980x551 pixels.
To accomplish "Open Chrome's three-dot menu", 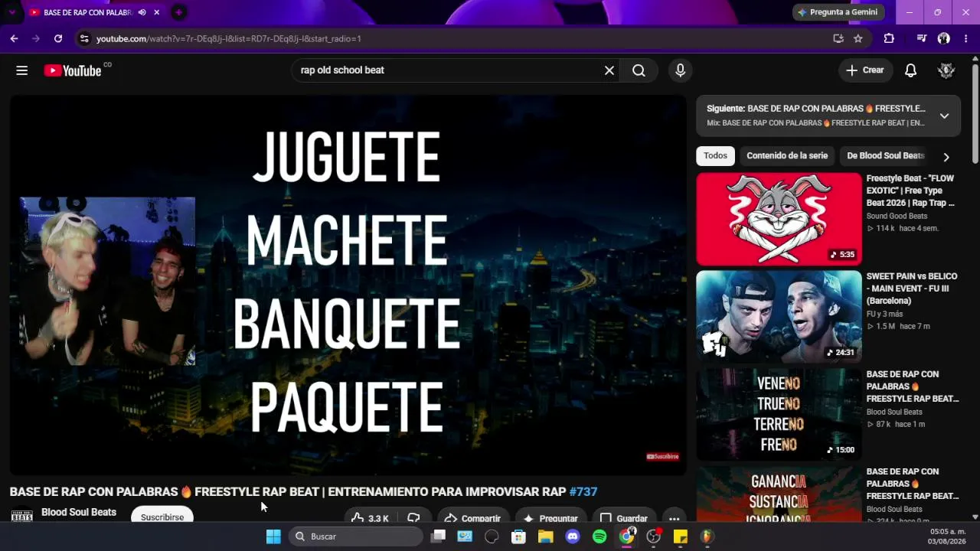I will (x=965, y=38).
